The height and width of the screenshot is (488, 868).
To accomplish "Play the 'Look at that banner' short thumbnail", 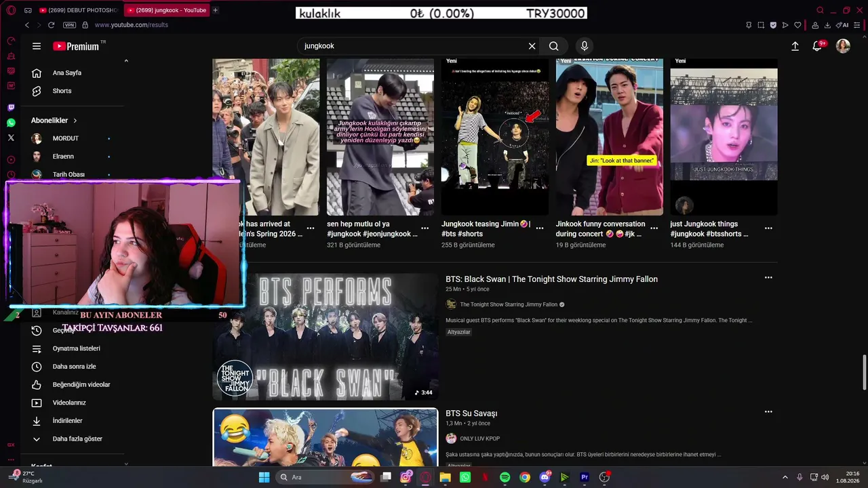I will point(610,137).
